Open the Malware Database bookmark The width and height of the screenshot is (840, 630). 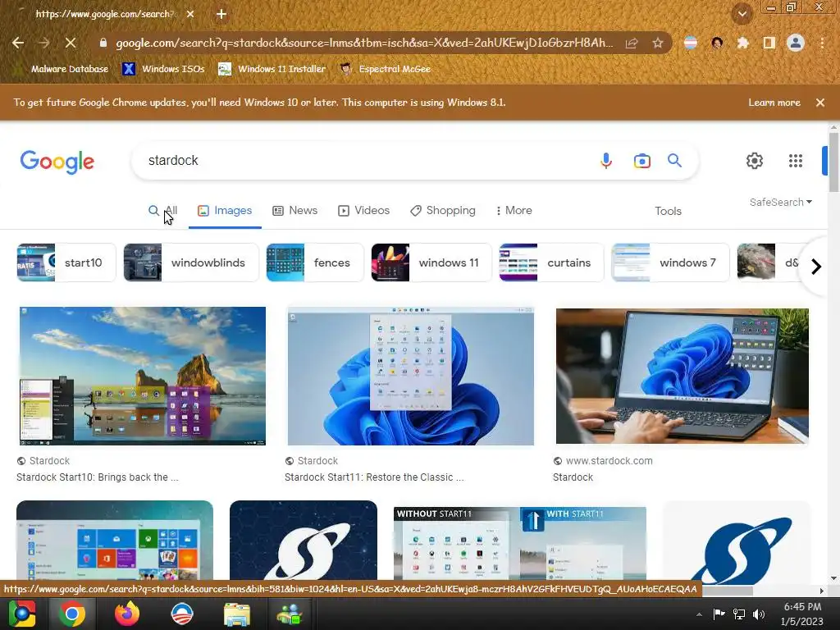click(x=62, y=69)
